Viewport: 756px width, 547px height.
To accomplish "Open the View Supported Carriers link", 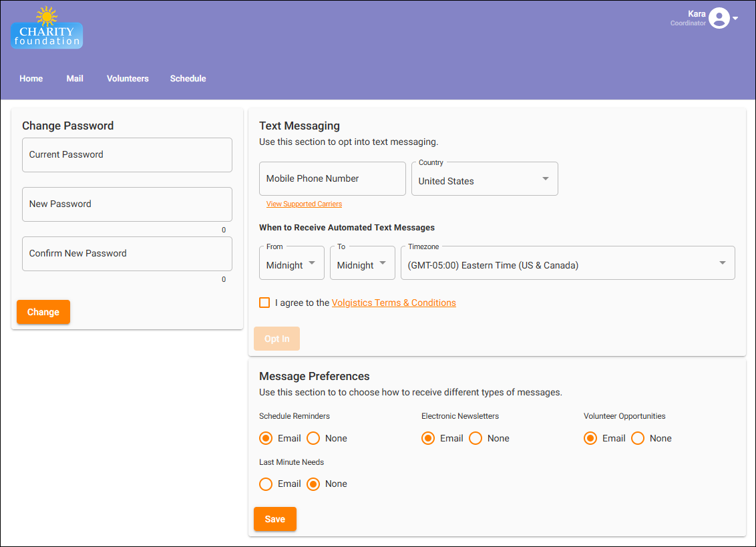I will click(304, 204).
